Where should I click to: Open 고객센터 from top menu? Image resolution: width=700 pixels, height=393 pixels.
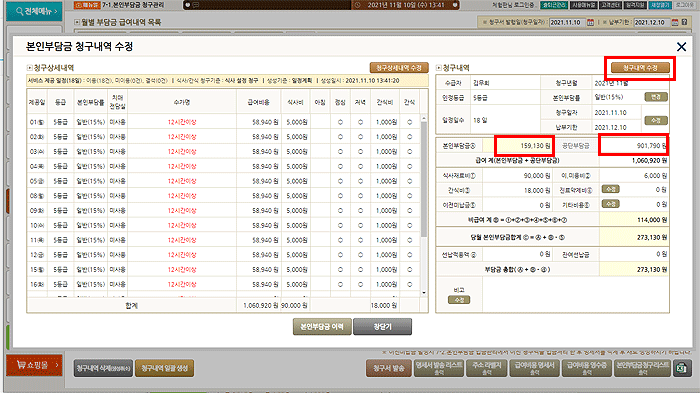[610, 5]
